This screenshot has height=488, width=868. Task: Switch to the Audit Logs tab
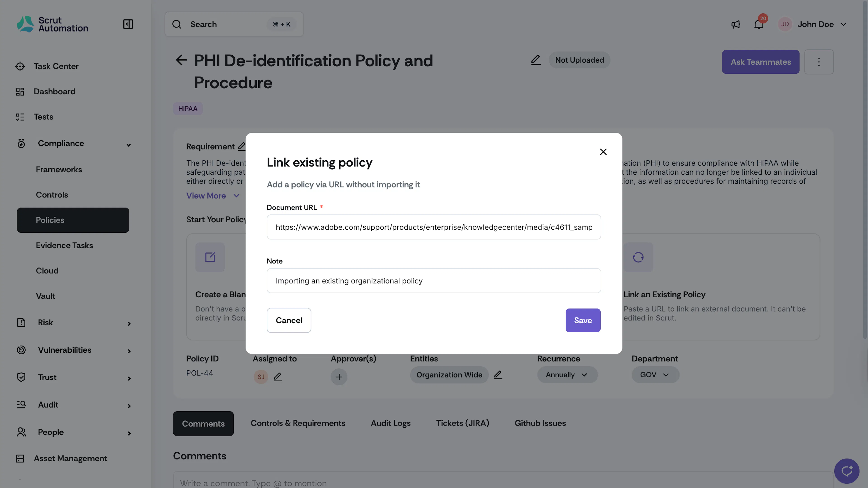click(x=391, y=423)
